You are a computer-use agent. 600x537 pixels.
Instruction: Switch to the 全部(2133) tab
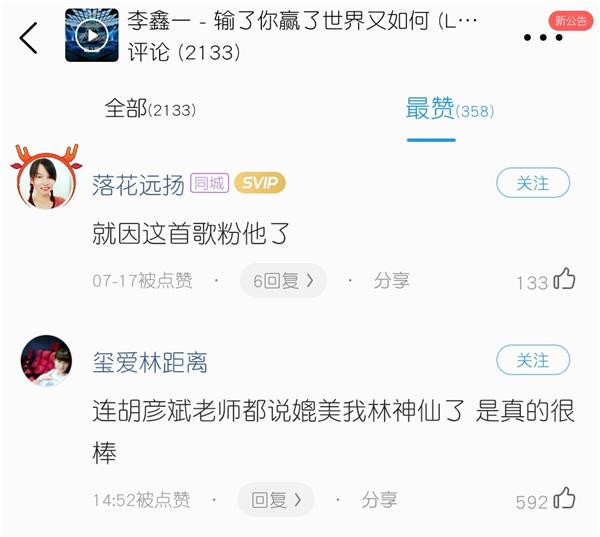pyautogui.click(x=150, y=109)
